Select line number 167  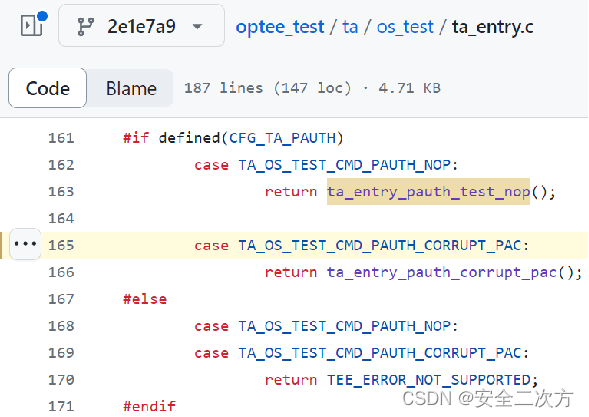point(61,299)
